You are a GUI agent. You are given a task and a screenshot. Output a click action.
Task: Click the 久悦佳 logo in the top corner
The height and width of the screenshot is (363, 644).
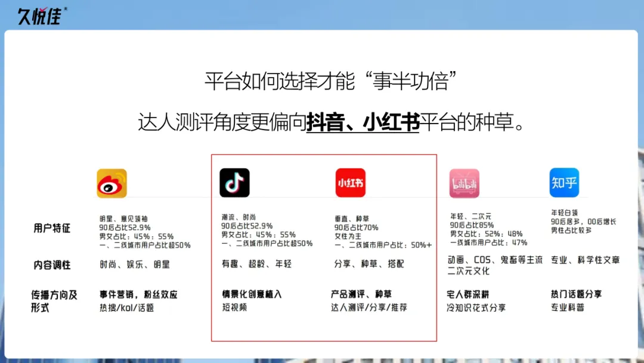click(42, 16)
